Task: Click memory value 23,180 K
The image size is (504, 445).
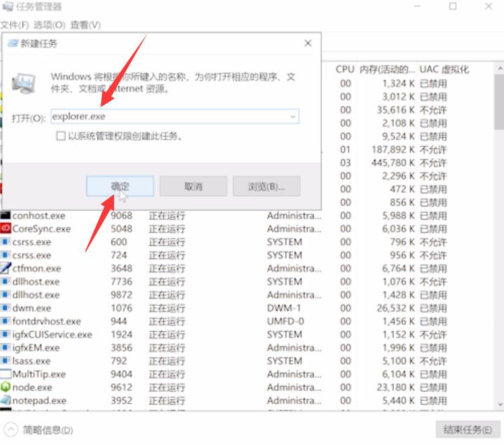Action: [395, 387]
